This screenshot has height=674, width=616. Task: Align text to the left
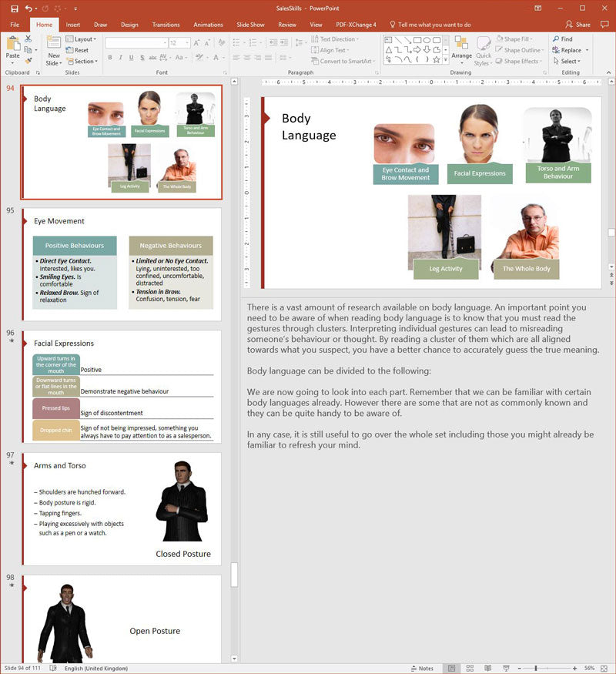pos(236,57)
